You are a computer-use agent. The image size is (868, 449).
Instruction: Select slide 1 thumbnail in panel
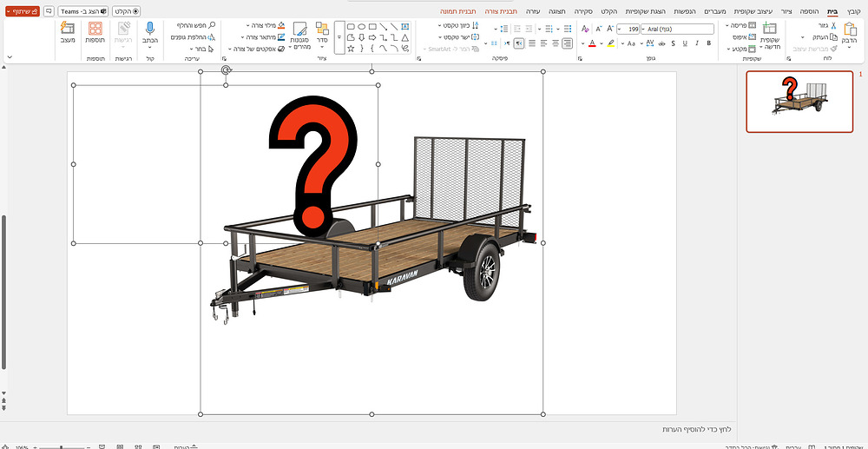pos(799,101)
